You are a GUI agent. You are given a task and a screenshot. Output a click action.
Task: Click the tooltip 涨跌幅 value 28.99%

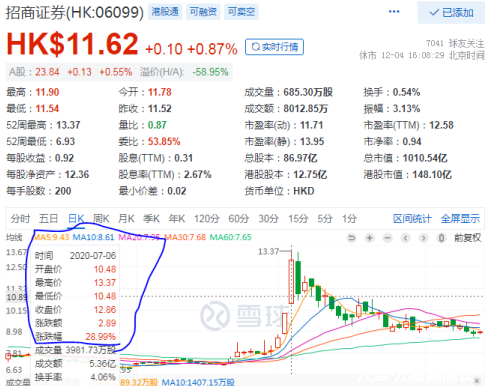[x=101, y=337]
